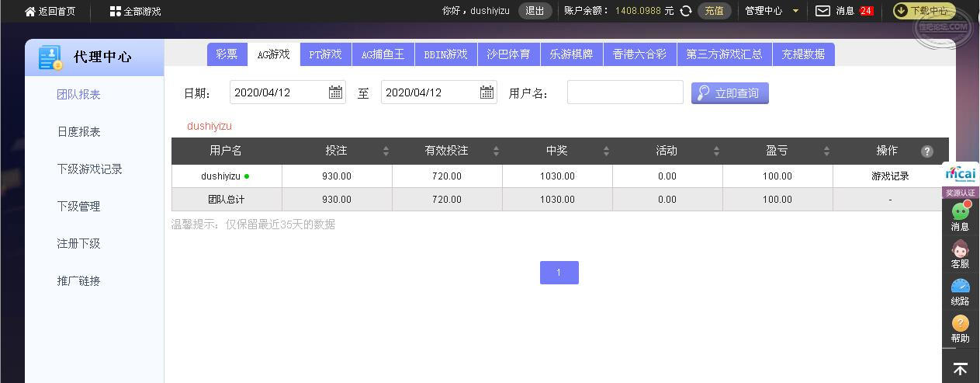Open the floating 帮助 help icon
980x383 pixels.
pos(961,323)
